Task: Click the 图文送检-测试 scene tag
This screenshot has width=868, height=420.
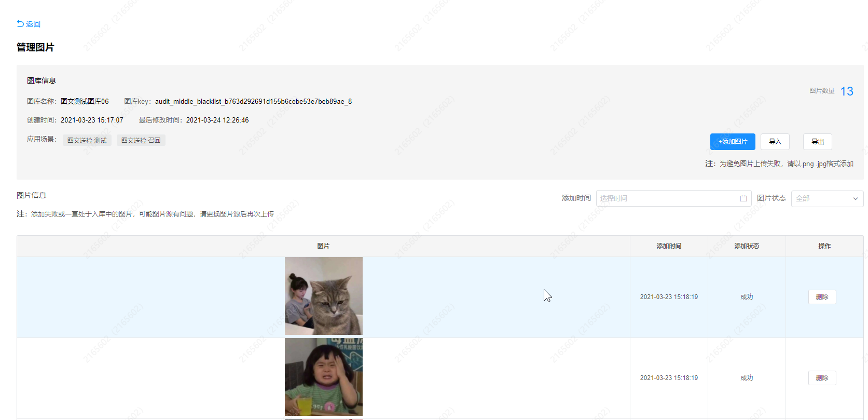Action: coord(87,141)
